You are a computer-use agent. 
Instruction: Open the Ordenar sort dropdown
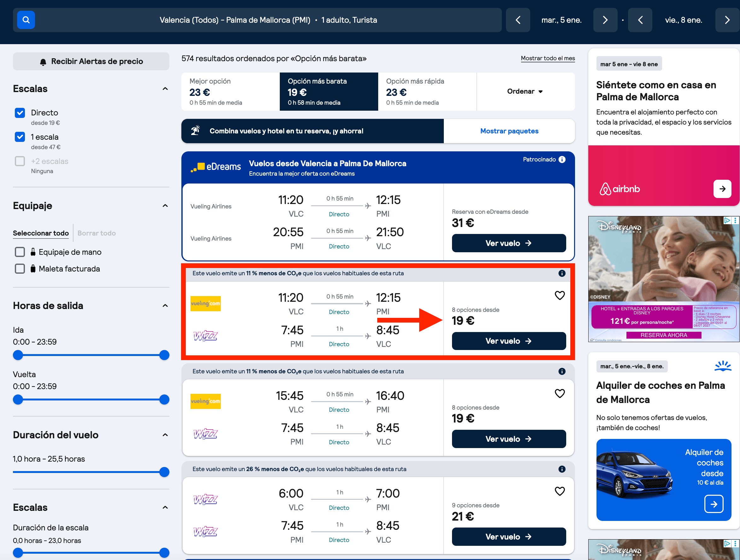tap(525, 91)
